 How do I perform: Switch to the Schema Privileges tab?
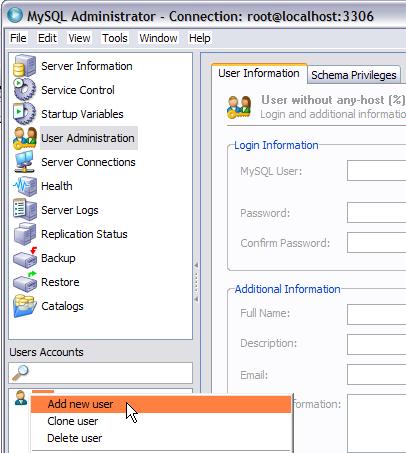click(354, 75)
